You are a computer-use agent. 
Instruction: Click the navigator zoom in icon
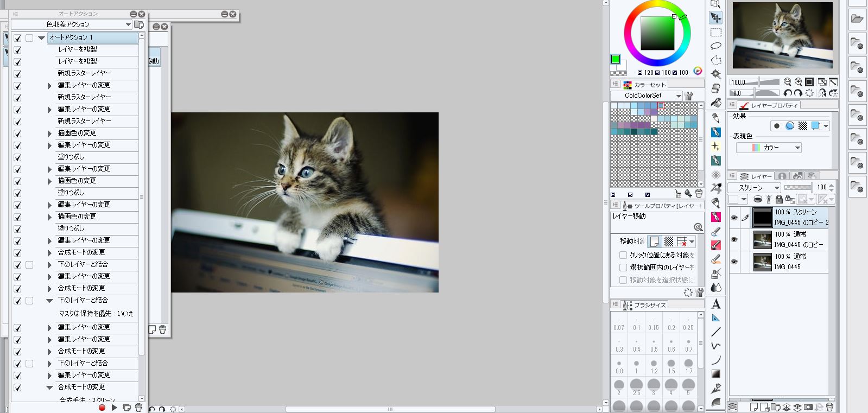coord(799,82)
